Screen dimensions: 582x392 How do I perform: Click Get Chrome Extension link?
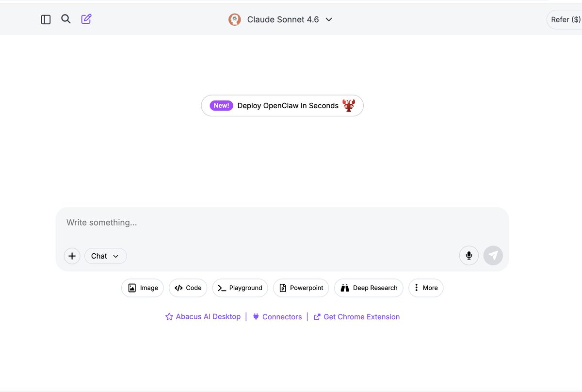point(356,317)
